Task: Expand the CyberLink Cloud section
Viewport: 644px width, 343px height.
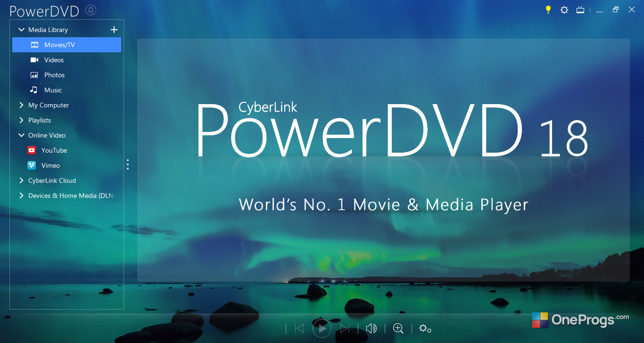Action: pyautogui.click(x=21, y=180)
